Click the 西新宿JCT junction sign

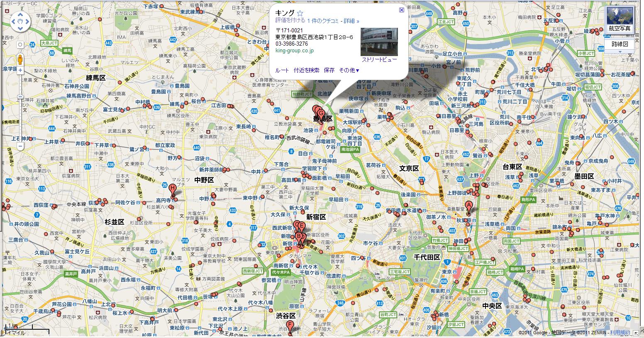coord(253,270)
